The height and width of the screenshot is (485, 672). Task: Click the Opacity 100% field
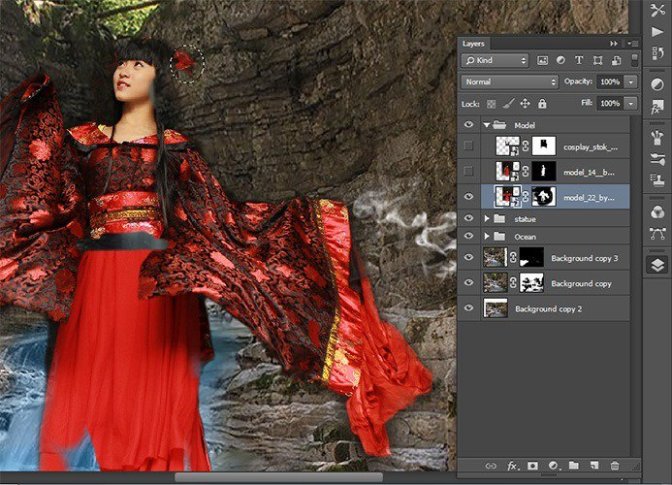[611, 82]
